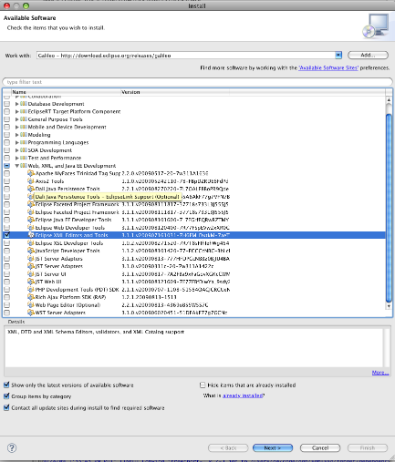The width and height of the screenshot is (395, 462).
Task: Open the Available Software Sites link
Action: pos(328,68)
